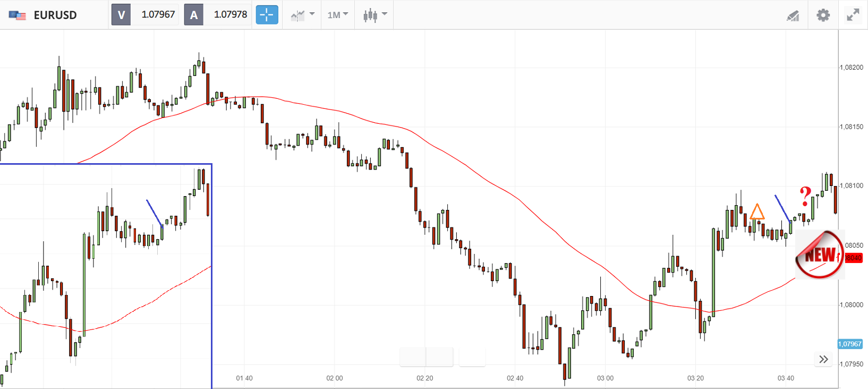
Task: Open the indicators chart icon menu
Action: click(x=302, y=15)
